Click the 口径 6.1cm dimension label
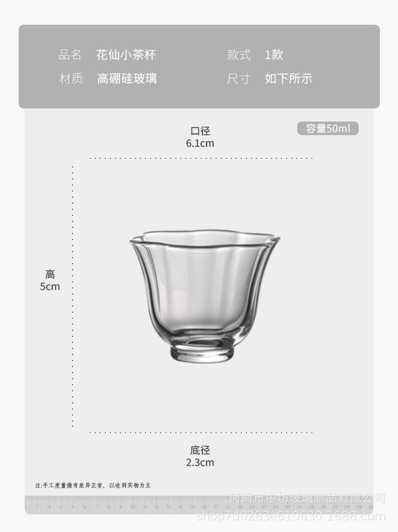 click(200, 137)
